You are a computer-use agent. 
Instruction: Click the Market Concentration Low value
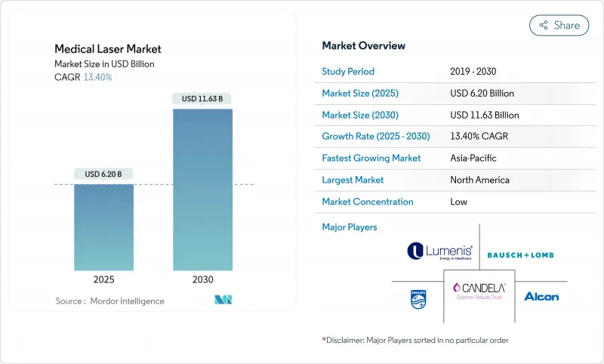coord(458,202)
